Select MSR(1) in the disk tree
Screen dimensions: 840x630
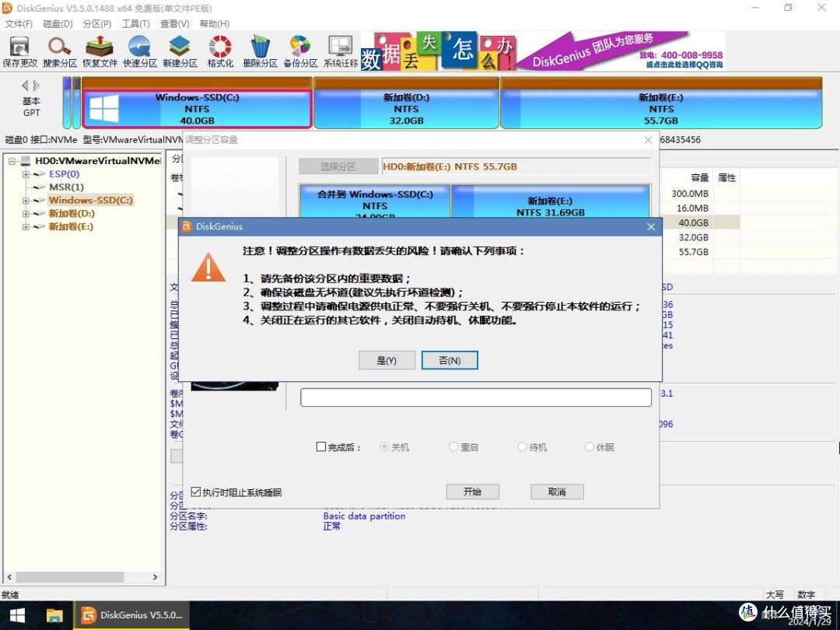click(66, 187)
